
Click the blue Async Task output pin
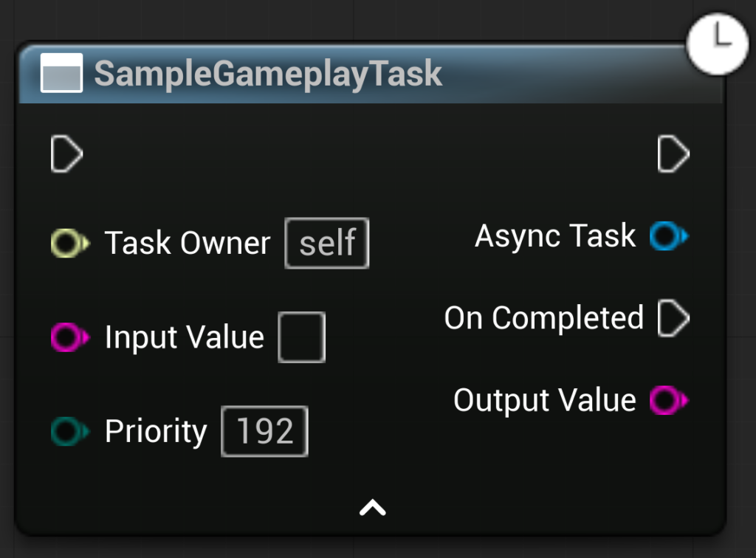[x=667, y=236]
